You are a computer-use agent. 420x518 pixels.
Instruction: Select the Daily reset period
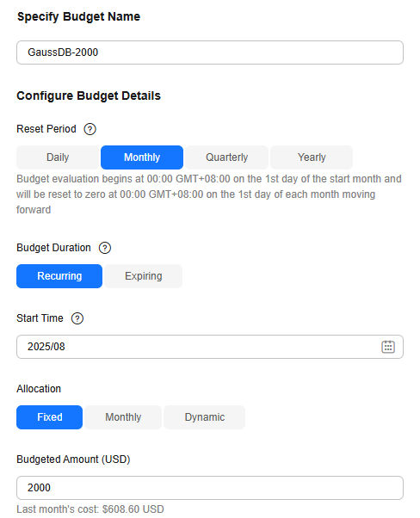(x=58, y=157)
